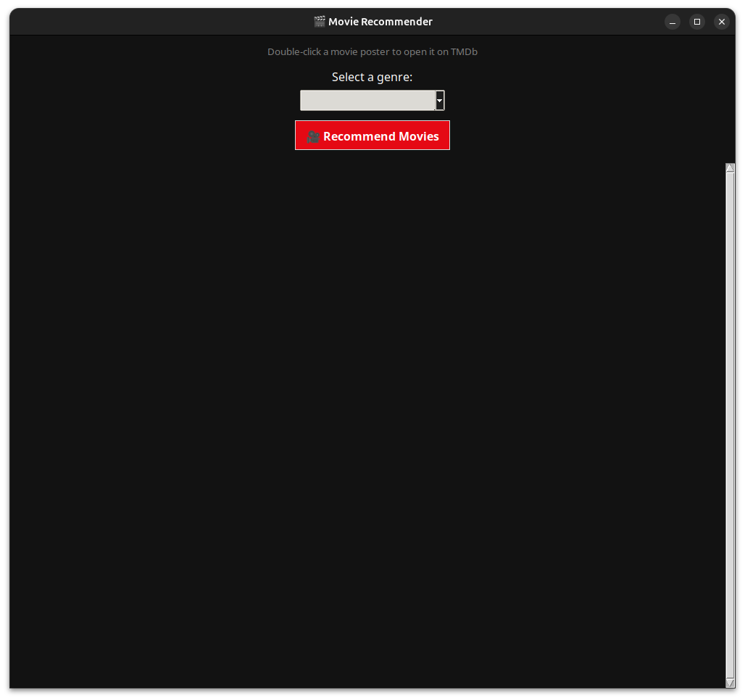Click the scrollbar up arrow
This screenshot has width=745, height=700.
coord(730,167)
